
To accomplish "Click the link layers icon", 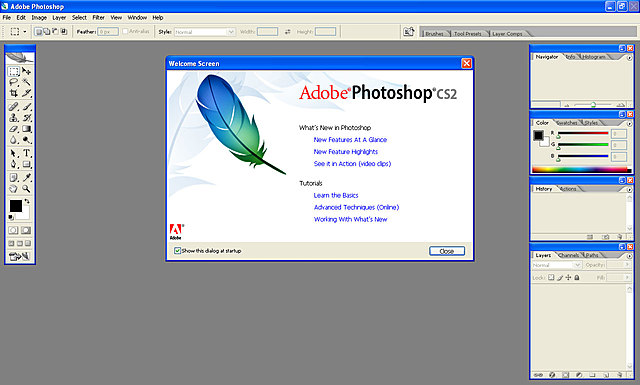I will (x=538, y=374).
